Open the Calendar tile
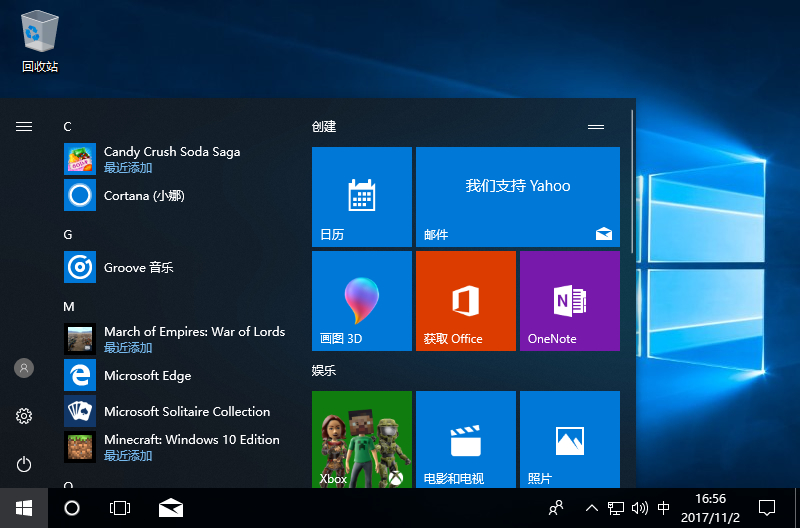800x528 pixels. (x=362, y=196)
